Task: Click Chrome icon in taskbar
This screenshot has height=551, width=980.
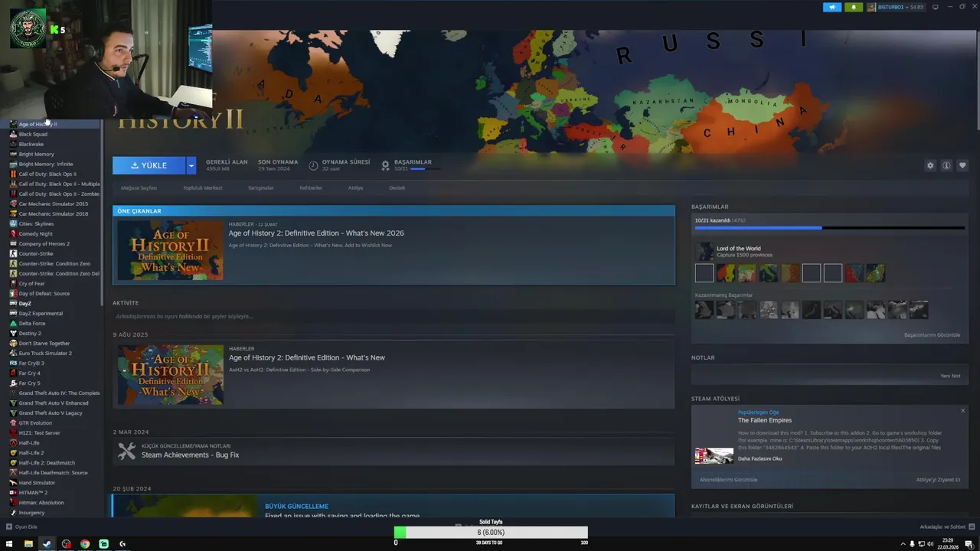Action: [84, 544]
